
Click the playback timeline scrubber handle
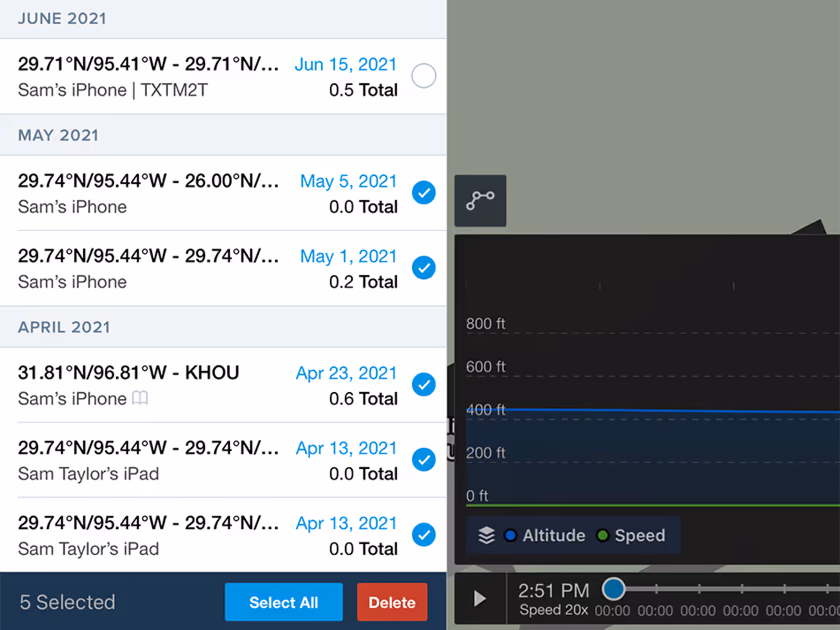pyautogui.click(x=613, y=589)
